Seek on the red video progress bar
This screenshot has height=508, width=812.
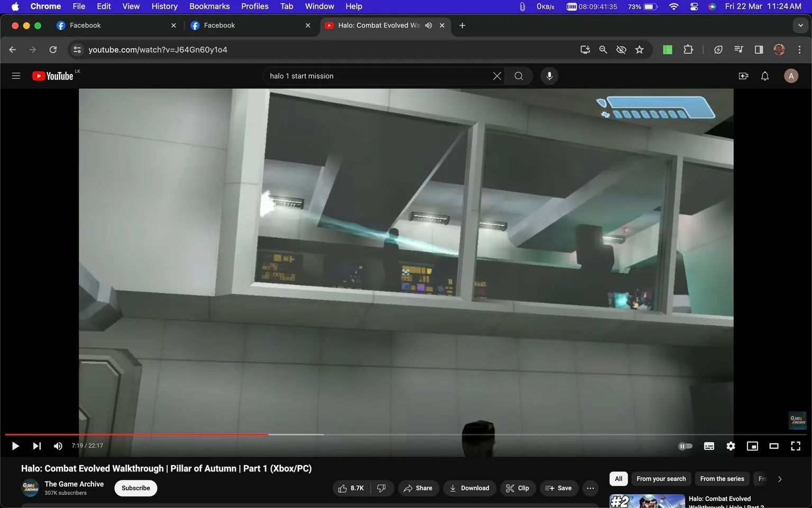click(x=159, y=434)
